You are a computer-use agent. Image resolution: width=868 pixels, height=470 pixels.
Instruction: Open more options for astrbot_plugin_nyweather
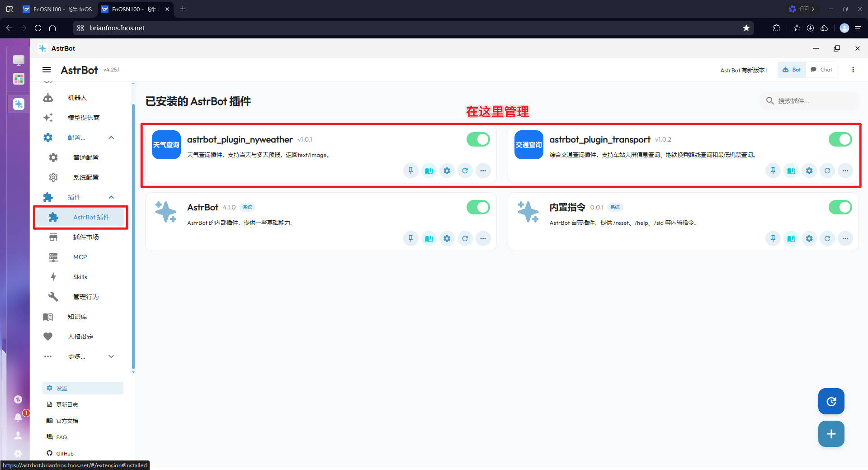tap(483, 171)
